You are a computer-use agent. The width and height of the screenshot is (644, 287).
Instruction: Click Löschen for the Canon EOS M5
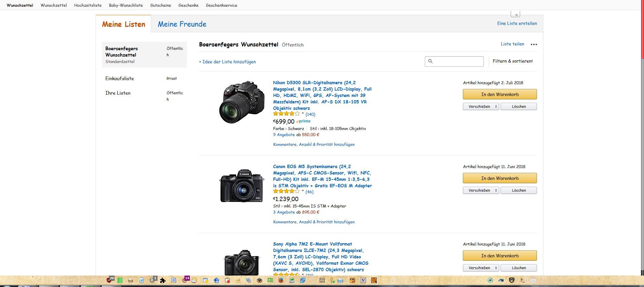[x=519, y=190]
